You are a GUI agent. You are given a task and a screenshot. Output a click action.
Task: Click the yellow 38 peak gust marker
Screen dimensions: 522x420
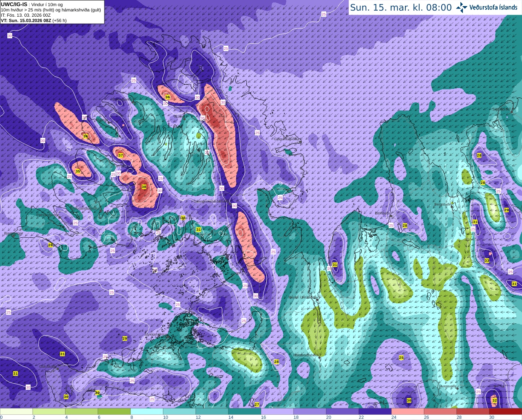(144, 187)
